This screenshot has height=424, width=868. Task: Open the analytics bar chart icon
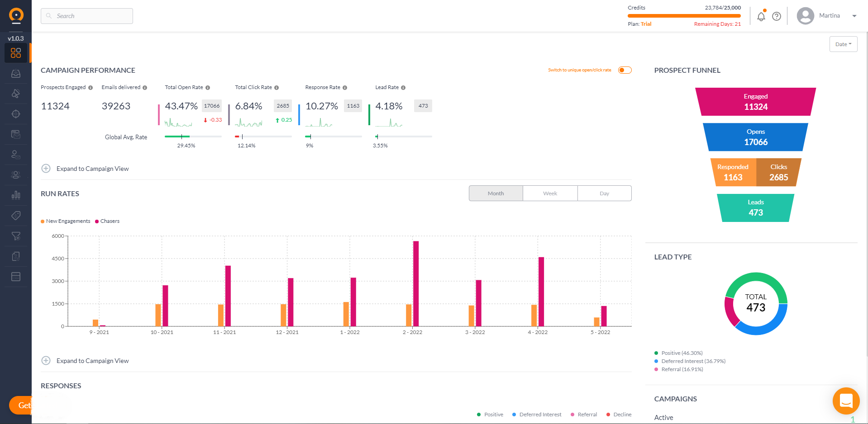pyautogui.click(x=16, y=195)
